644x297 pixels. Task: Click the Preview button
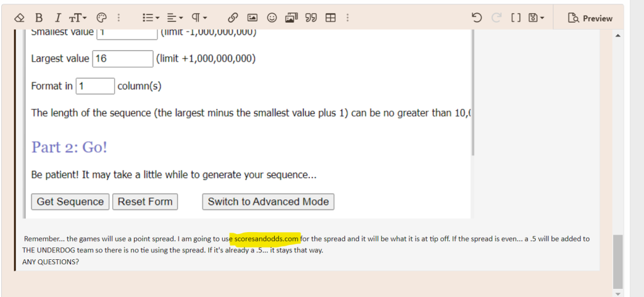[590, 18]
